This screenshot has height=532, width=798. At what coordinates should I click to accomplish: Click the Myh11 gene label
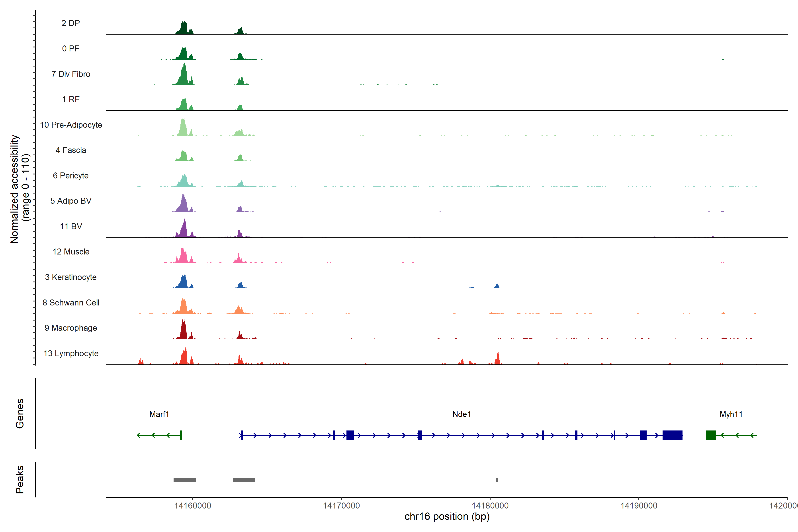[x=731, y=414]
